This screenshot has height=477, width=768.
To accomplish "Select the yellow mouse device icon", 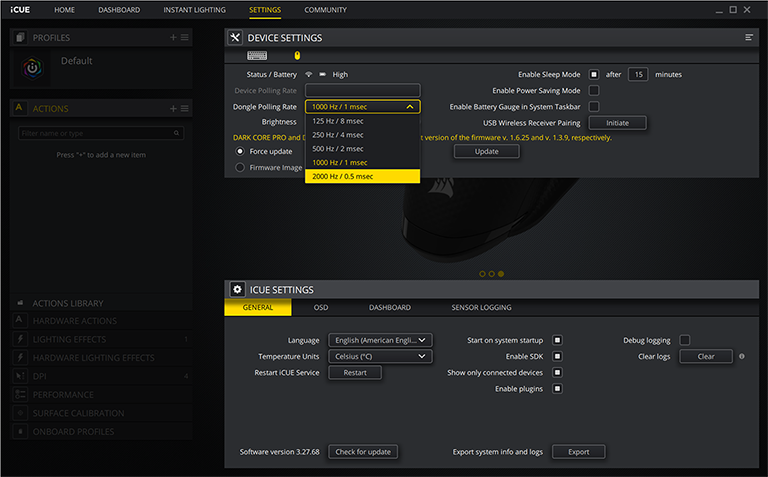I will tap(297, 55).
